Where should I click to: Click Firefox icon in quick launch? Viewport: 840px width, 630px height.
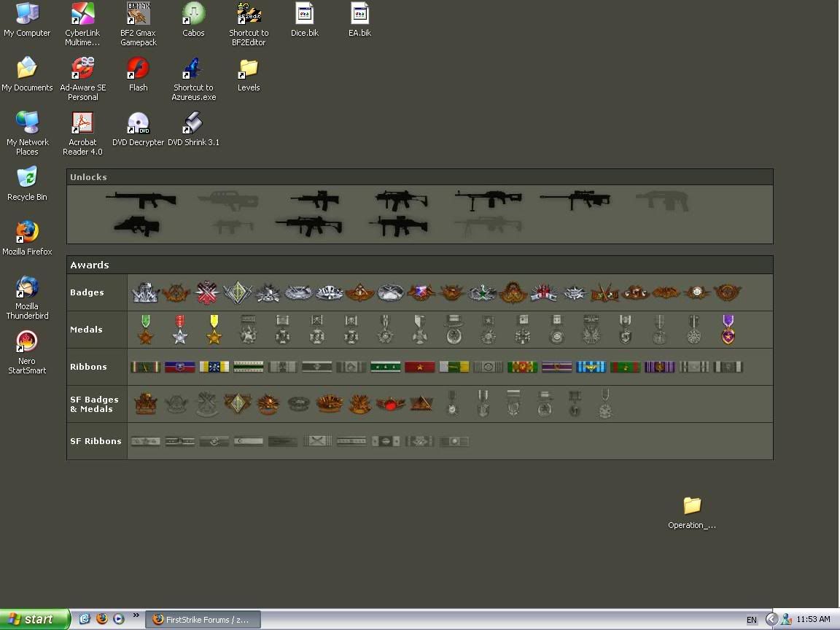click(102, 619)
